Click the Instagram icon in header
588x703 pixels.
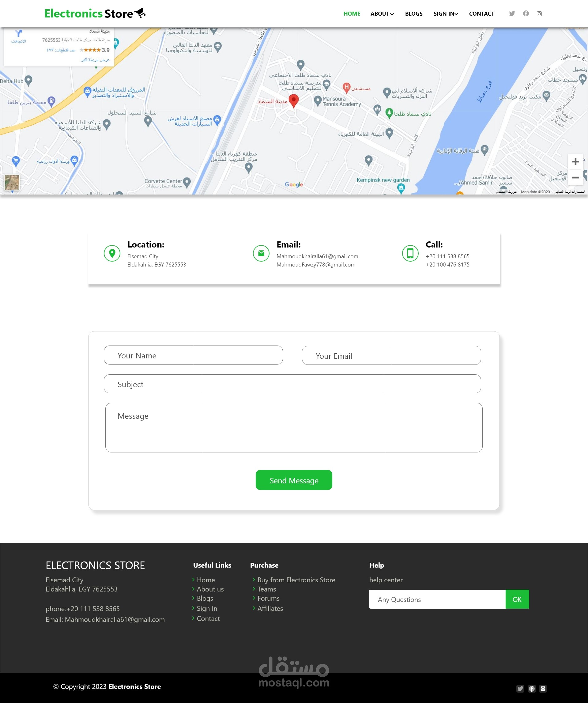[539, 14]
